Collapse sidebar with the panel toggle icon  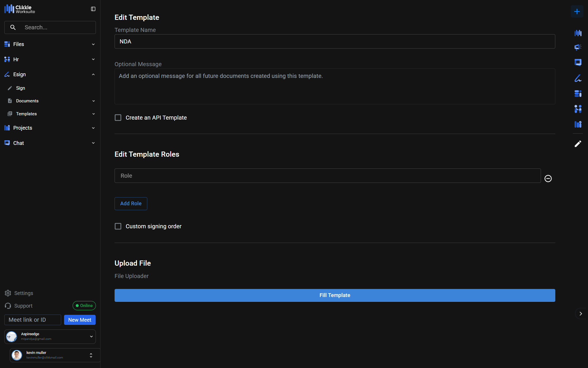coord(93,9)
